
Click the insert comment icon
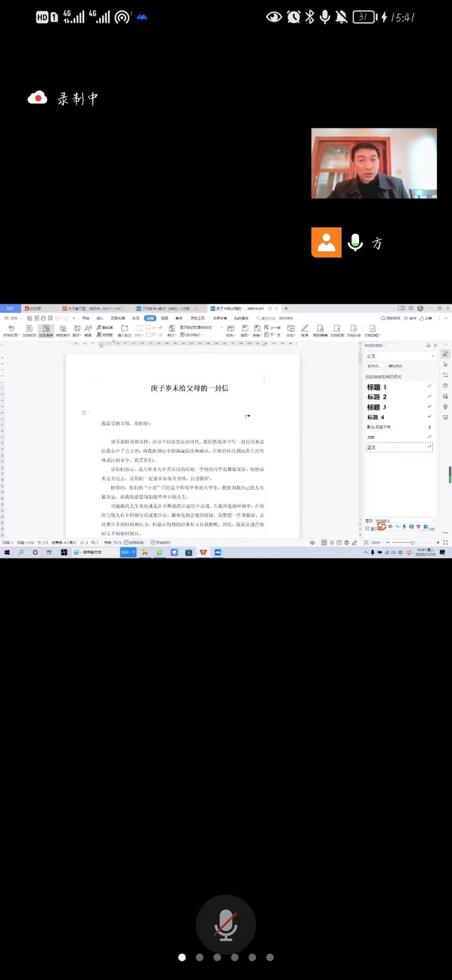pyautogui.click(x=125, y=329)
